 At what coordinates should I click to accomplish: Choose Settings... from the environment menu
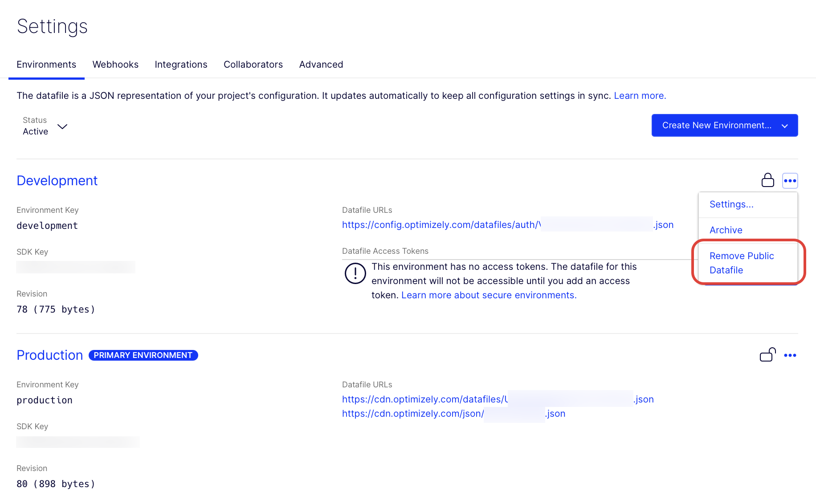(x=731, y=204)
